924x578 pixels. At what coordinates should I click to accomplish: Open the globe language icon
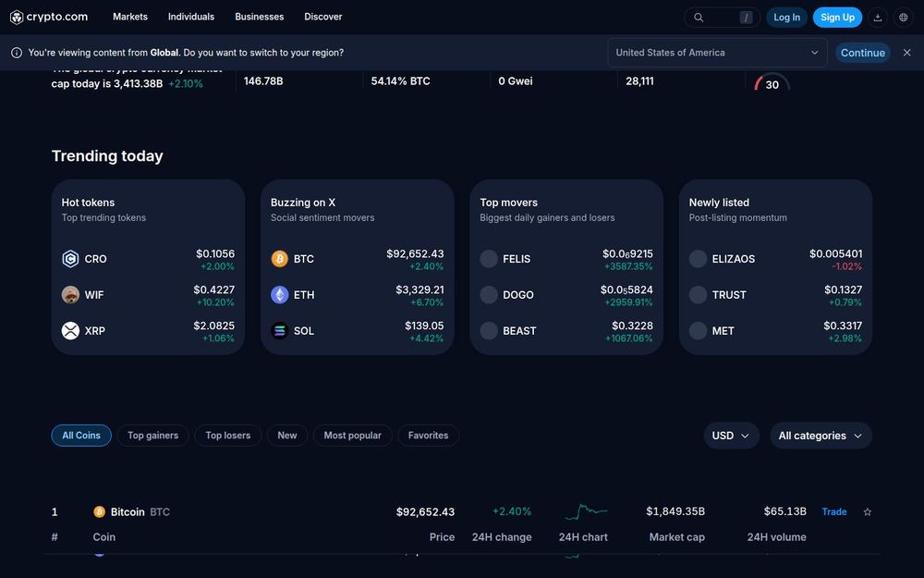(904, 18)
